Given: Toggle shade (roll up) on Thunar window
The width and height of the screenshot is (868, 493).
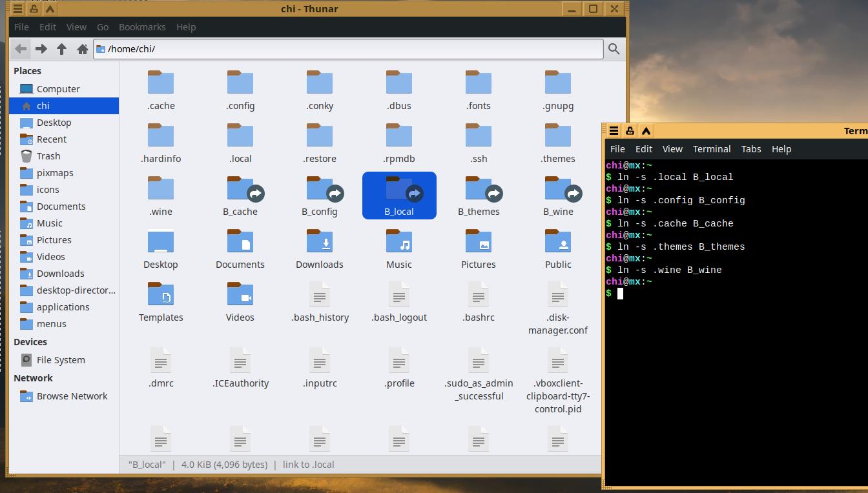Looking at the screenshot, I should 50,9.
